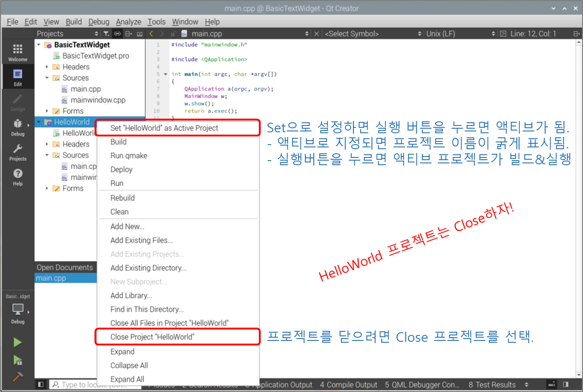Open the Help mode
Screen dimensions: 583x392
[x=17, y=177]
